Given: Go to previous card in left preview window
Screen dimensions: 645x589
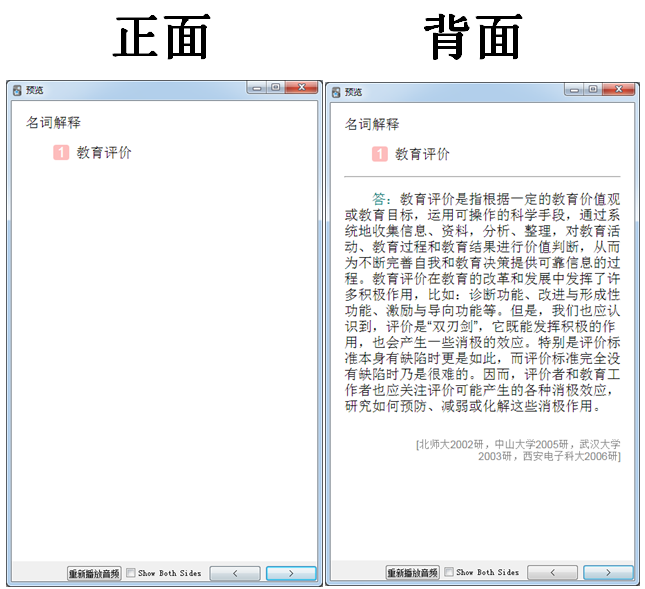Looking at the screenshot, I should point(235,573).
